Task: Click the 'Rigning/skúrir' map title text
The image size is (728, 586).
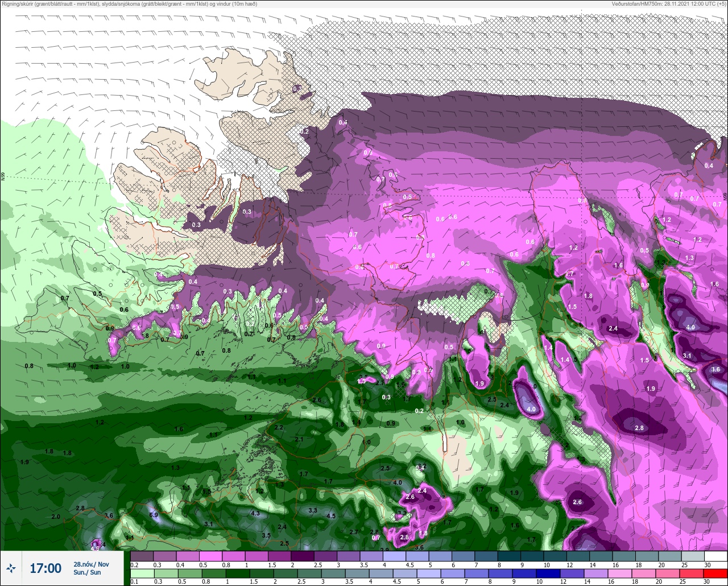Action: (19, 4)
